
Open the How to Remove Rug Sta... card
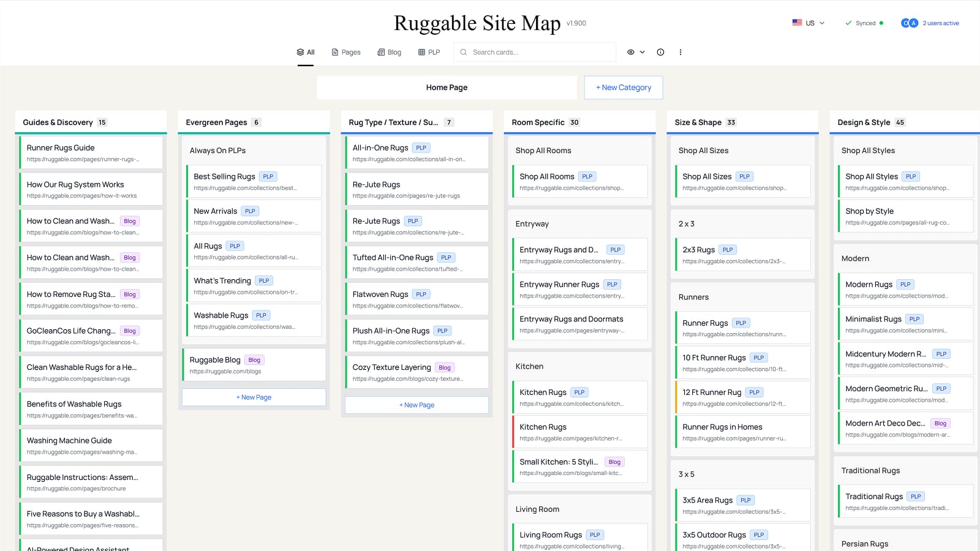[91, 299]
